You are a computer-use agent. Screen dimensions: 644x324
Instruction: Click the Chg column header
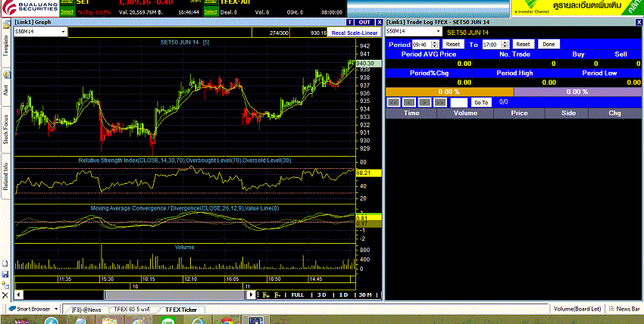(614, 114)
